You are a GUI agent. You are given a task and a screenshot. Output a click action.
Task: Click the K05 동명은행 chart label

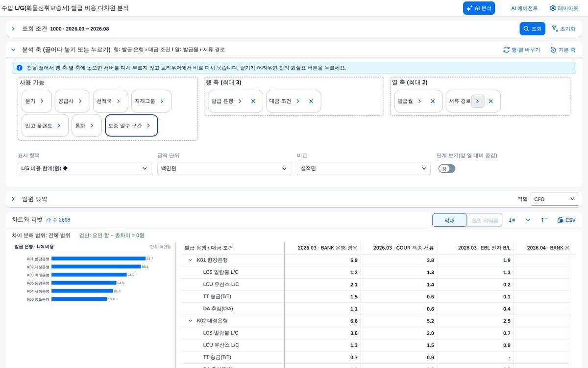click(x=38, y=283)
